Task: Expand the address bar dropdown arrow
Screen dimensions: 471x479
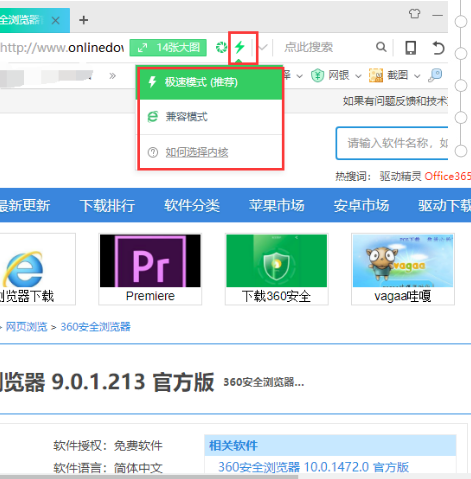Action: pyautogui.click(x=263, y=47)
